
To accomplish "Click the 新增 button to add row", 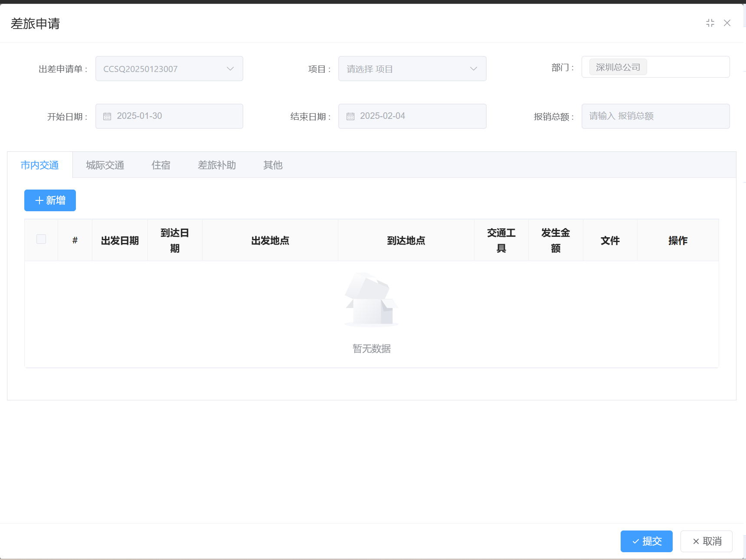I will [x=50, y=200].
